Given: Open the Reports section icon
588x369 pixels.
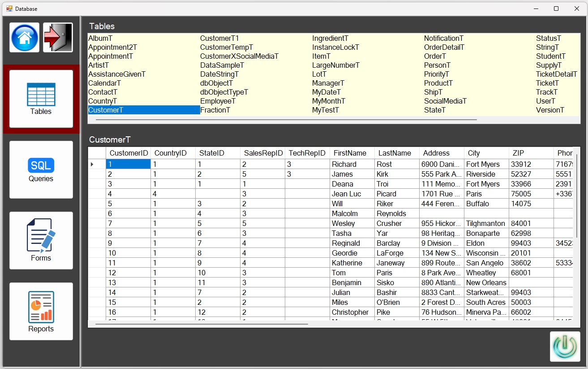Looking at the screenshot, I should click(41, 311).
